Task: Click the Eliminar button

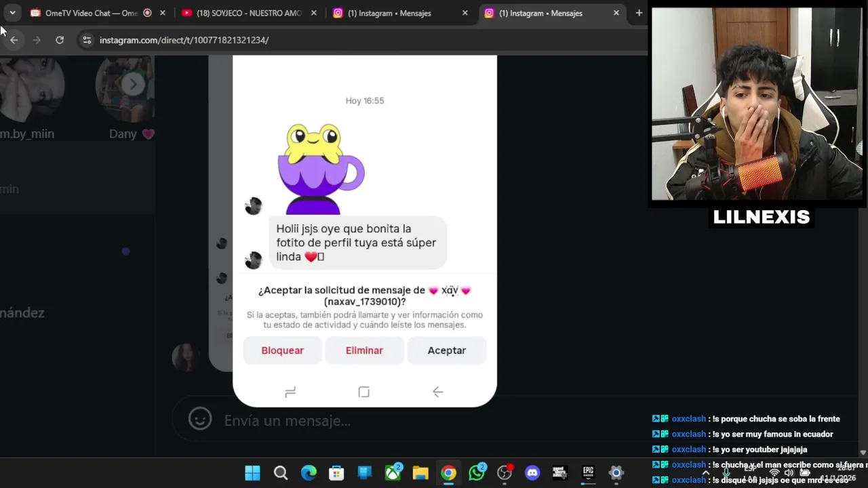Action: point(364,350)
